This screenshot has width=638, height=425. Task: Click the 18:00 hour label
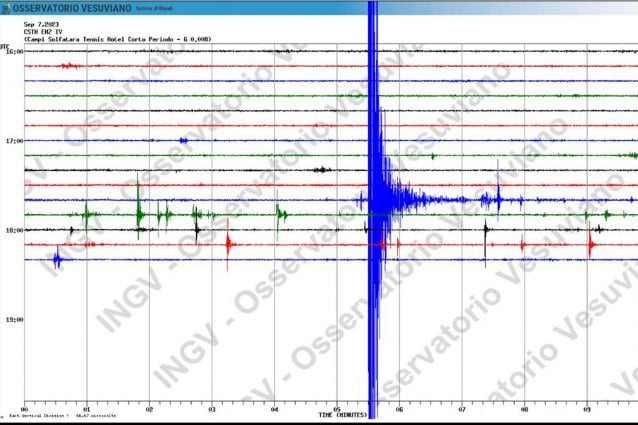pos(14,230)
